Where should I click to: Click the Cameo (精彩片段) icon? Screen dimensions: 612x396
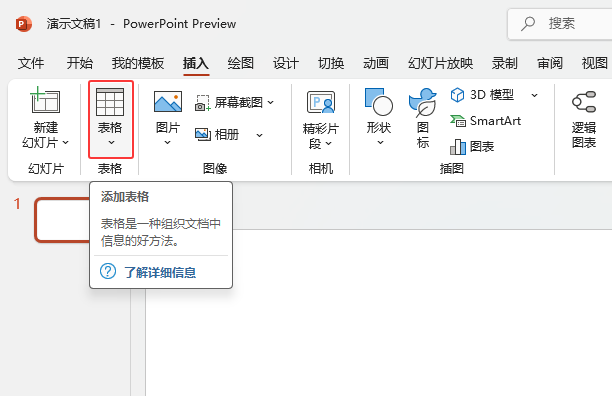point(321,102)
